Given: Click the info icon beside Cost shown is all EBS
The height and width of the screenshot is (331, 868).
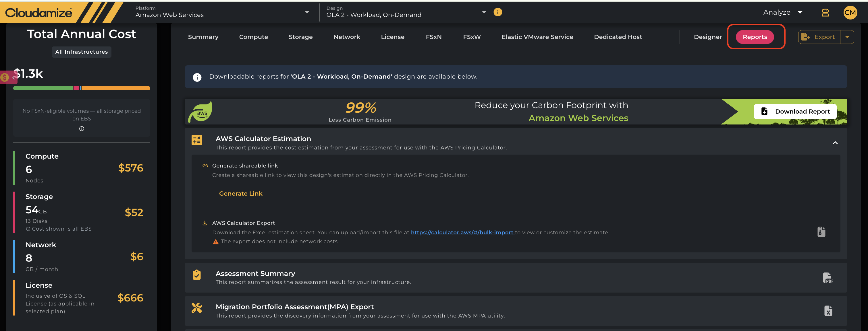Looking at the screenshot, I should coord(28,229).
